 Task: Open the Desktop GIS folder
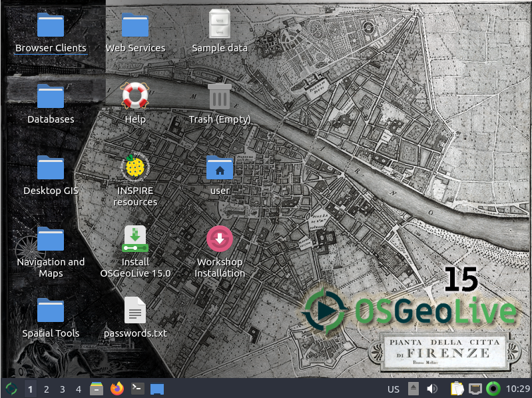click(x=51, y=168)
